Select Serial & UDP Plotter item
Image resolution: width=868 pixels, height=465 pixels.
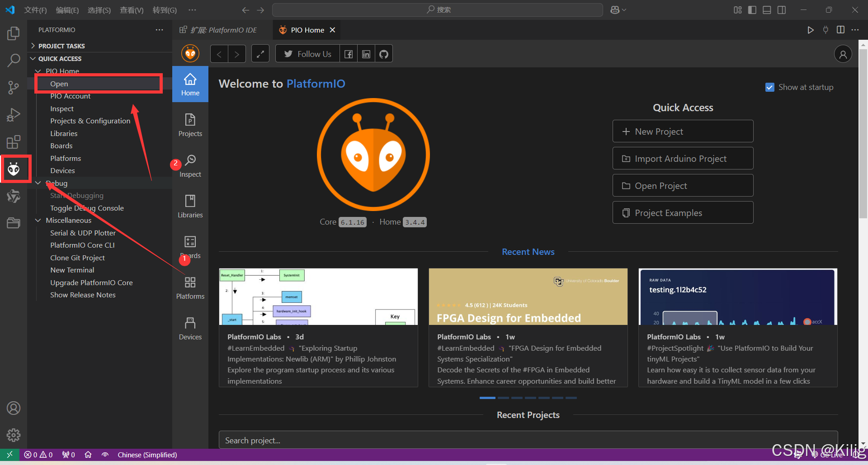pos(83,233)
